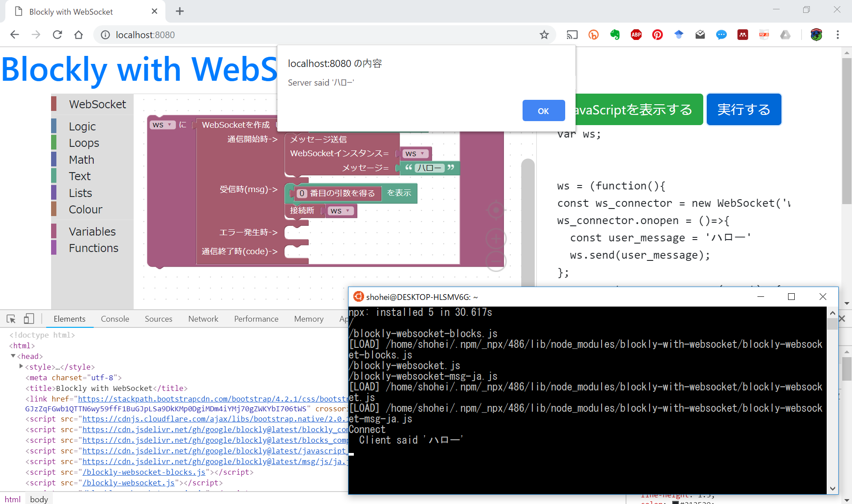Close the DevTools panel
Screen dimensions: 852x504
[x=842, y=319]
